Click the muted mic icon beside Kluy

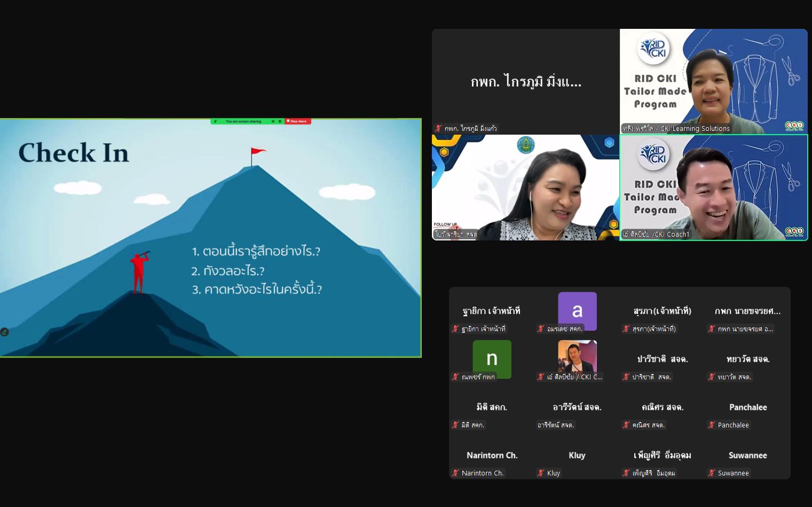[x=540, y=473]
